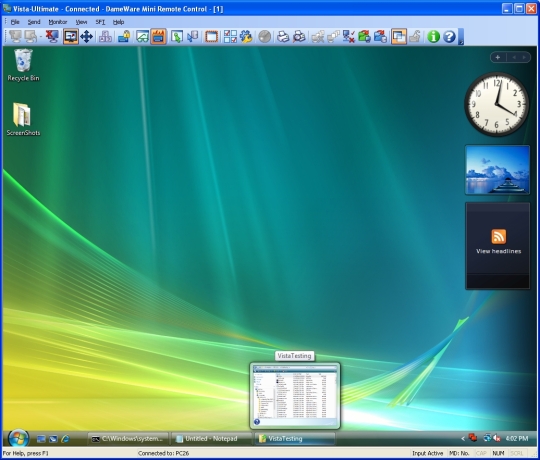
Task: Click the monitor with glasses view-only icon
Action: 142,36
